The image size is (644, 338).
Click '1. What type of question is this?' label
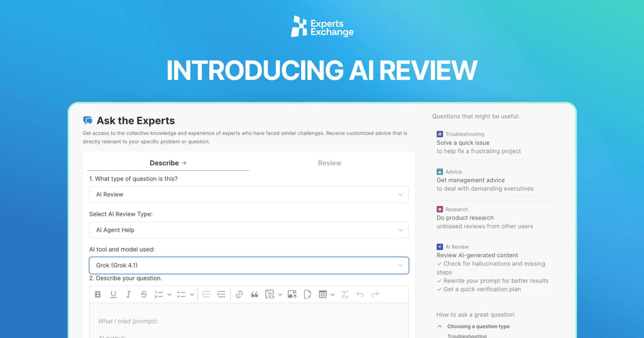click(x=133, y=179)
